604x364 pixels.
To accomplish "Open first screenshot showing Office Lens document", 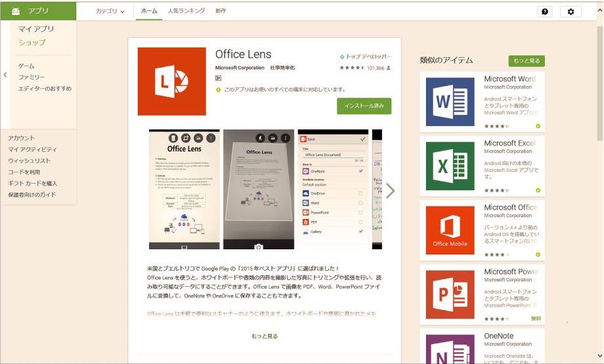I will [184, 190].
